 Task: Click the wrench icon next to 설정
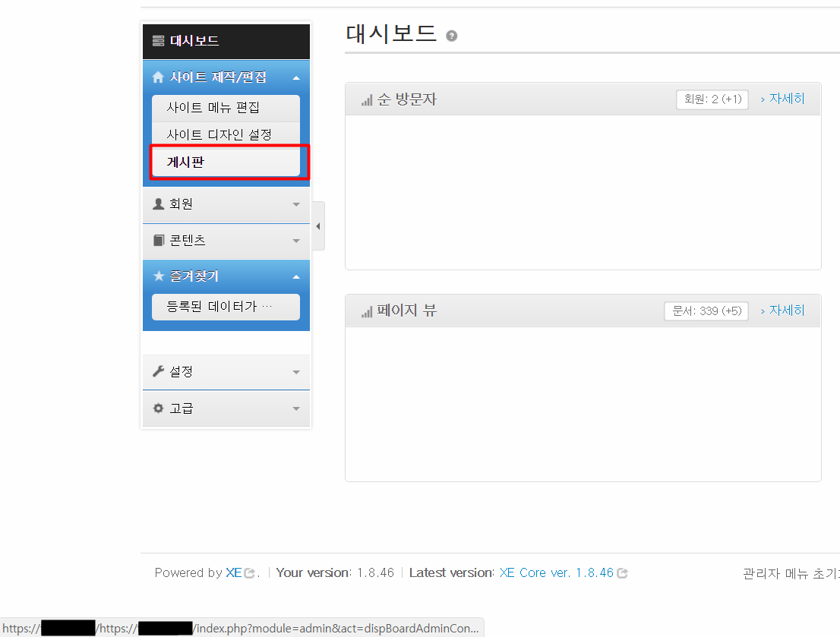tap(158, 371)
